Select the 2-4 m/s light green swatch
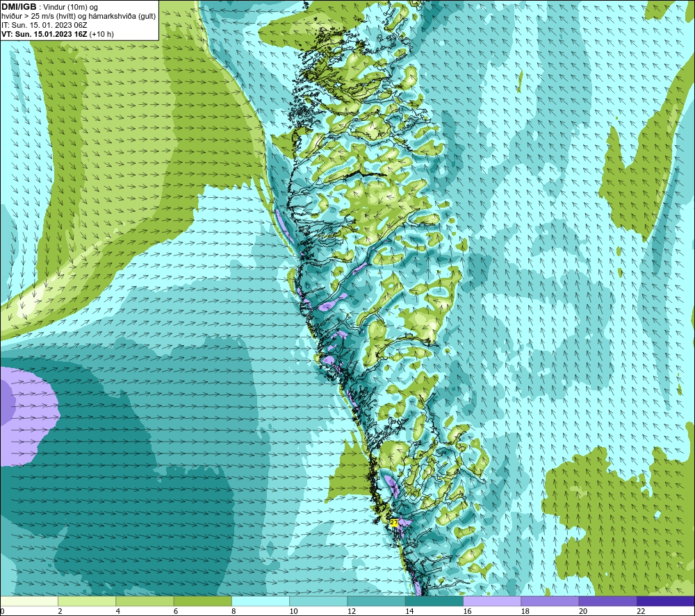The width and height of the screenshot is (695, 616). pos(87,601)
